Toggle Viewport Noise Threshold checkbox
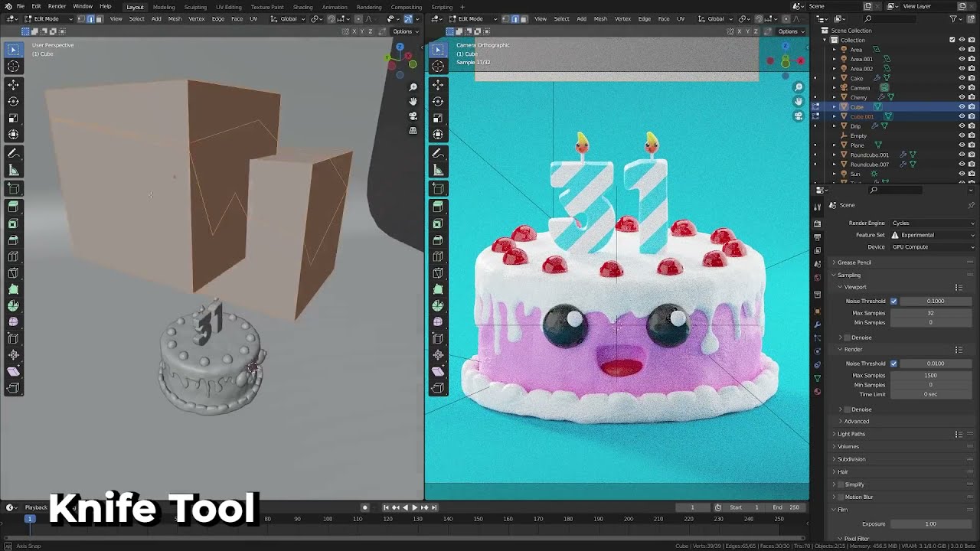This screenshot has height=551, width=980. tap(893, 301)
